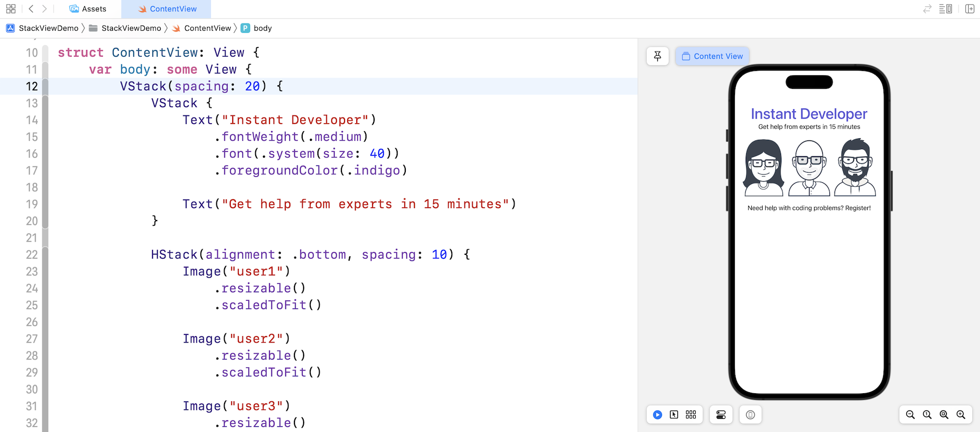Go back in editor history
The height and width of the screenshot is (432, 980).
(x=31, y=9)
